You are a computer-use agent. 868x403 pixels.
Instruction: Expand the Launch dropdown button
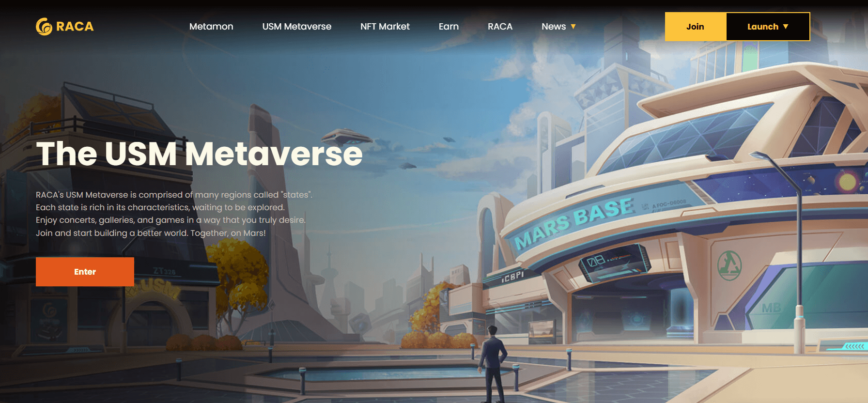768,27
